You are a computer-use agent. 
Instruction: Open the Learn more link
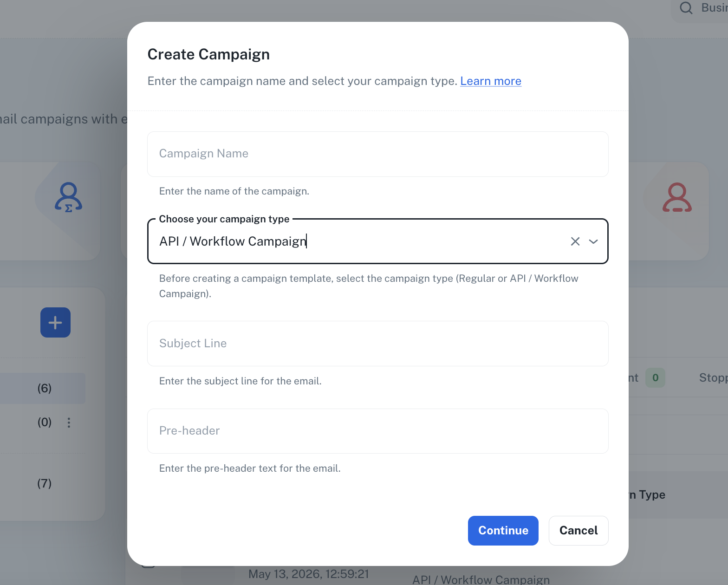[491, 81]
